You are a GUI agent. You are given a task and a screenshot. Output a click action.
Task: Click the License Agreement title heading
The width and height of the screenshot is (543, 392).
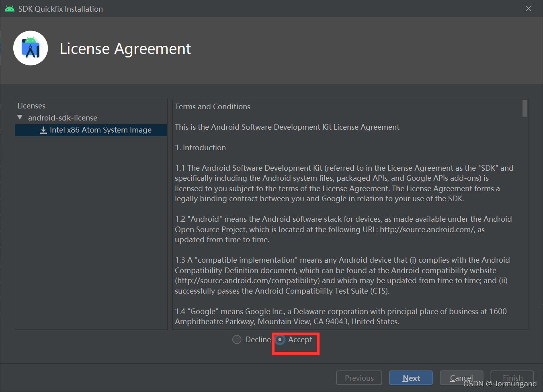125,49
